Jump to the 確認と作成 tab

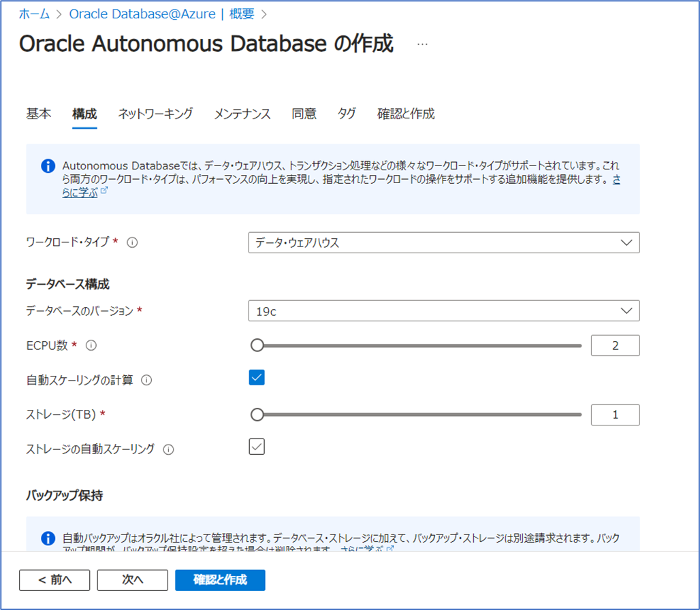[x=406, y=114]
